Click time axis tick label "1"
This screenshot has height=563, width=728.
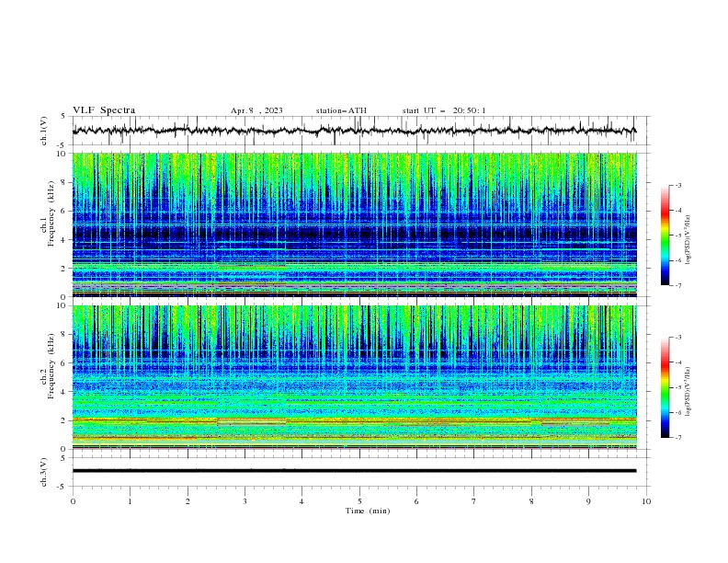[130, 501]
